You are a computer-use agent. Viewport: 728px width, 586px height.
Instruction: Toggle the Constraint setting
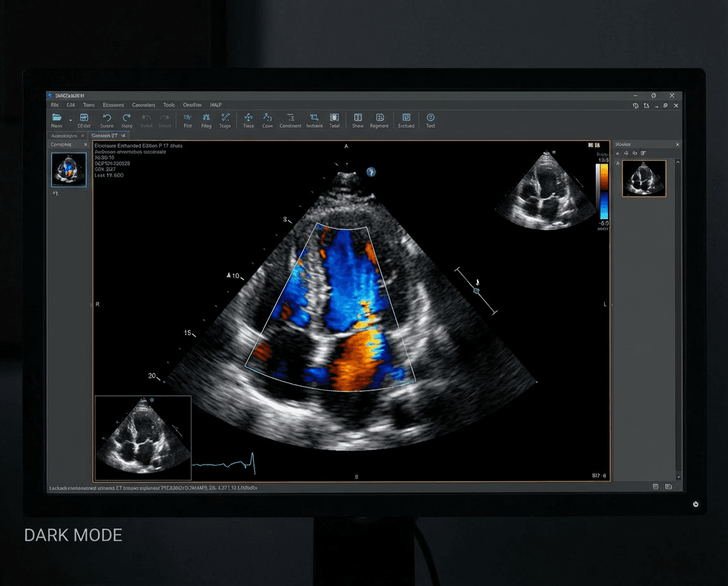[290, 119]
